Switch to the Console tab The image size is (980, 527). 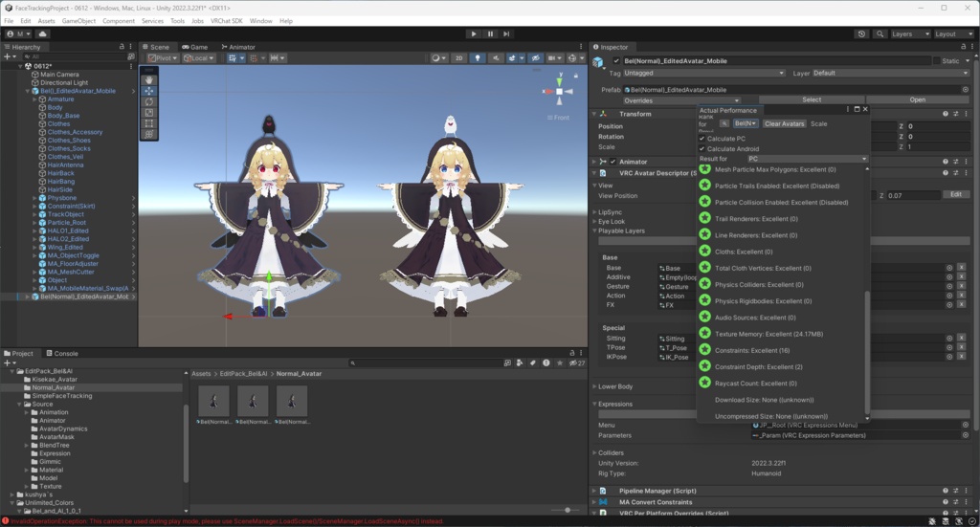pos(62,354)
